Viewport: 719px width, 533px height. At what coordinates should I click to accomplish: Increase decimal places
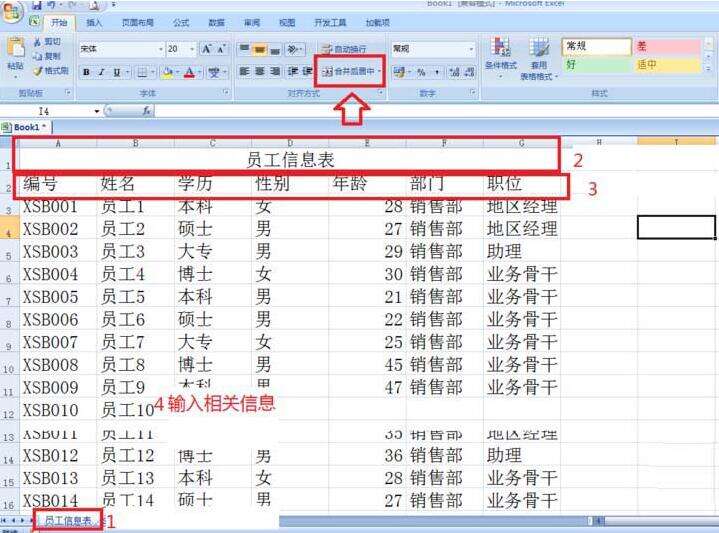pos(454,72)
